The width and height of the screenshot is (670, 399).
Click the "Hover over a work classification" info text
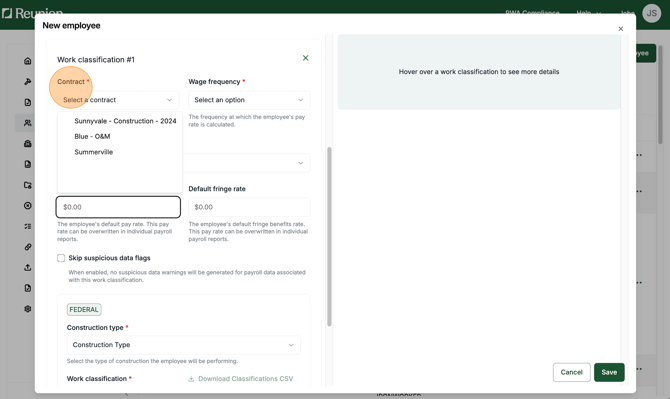479,72
